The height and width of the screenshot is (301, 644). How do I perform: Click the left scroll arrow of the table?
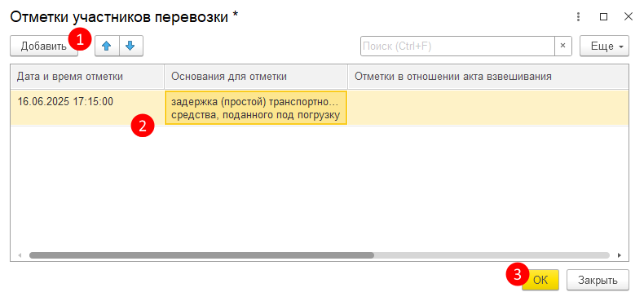click(x=20, y=255)
